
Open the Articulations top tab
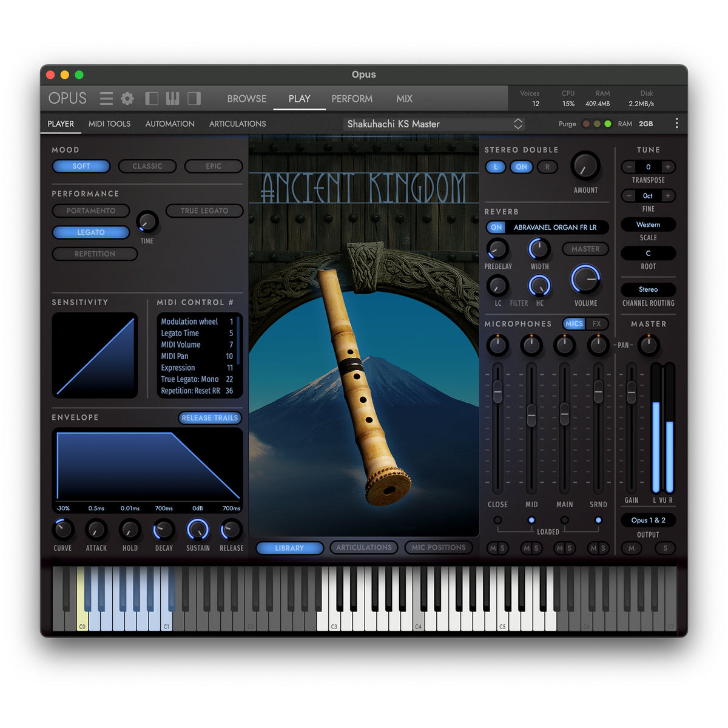pos(238,124)
